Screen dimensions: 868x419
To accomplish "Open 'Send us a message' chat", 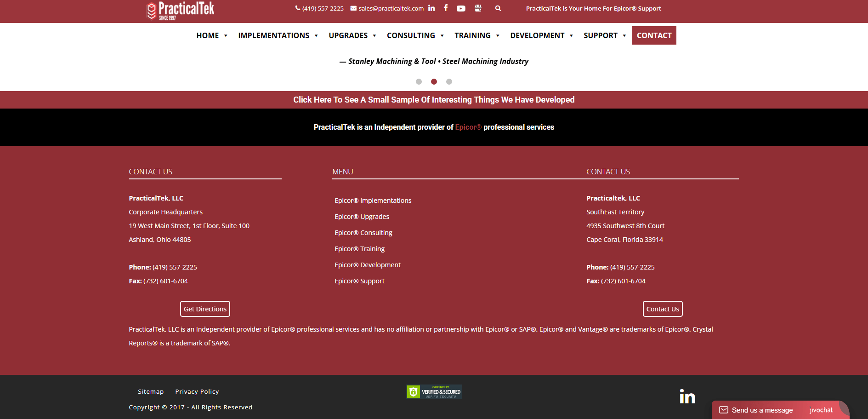I will [762, 410].
